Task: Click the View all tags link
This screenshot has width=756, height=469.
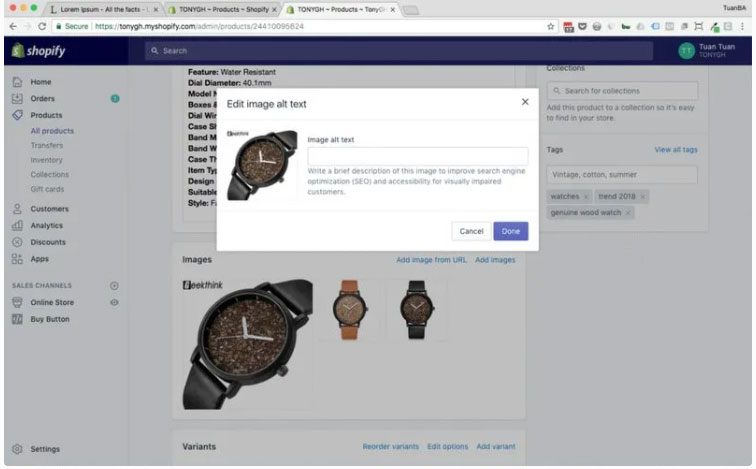Action: pos(675,150)
